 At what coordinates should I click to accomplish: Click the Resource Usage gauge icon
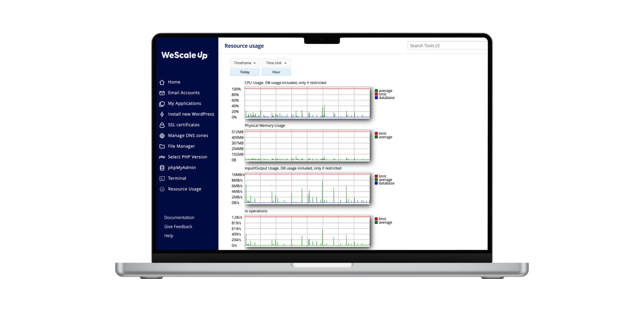pos(162,189)
